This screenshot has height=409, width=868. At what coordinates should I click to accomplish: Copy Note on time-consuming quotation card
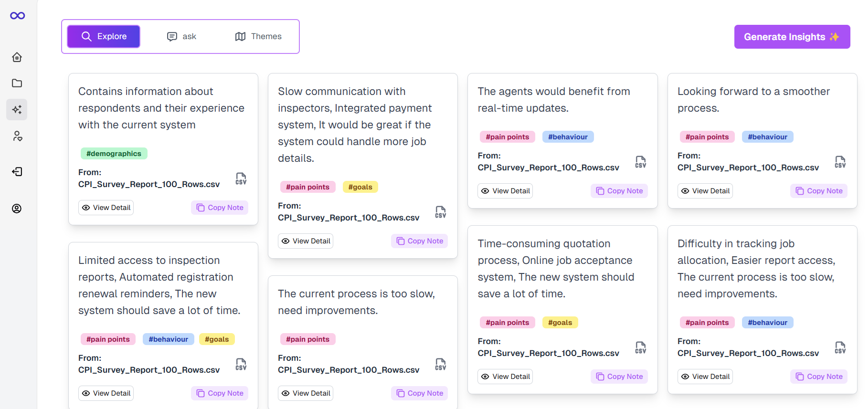(619, 377)
